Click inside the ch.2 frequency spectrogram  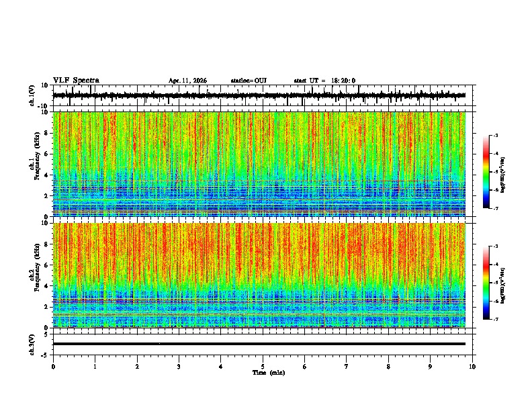tap(259, 275)
